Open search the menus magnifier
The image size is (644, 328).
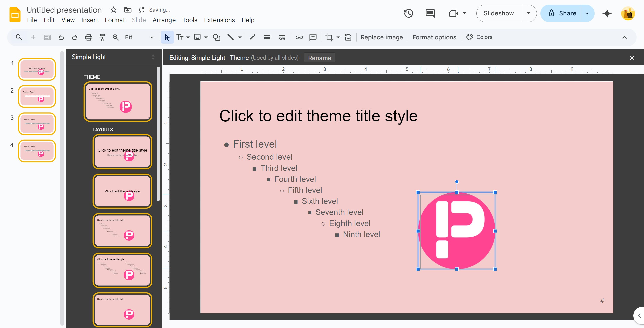[19, 37]
